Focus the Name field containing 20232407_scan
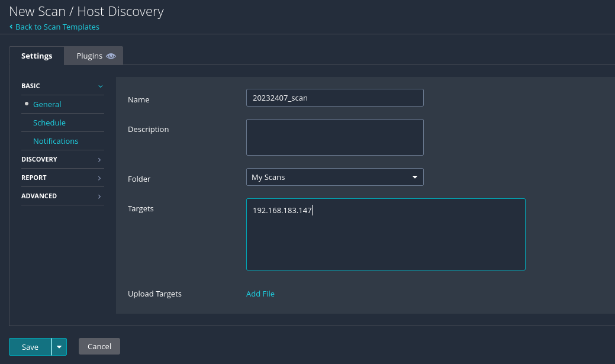 coord(334,98)
